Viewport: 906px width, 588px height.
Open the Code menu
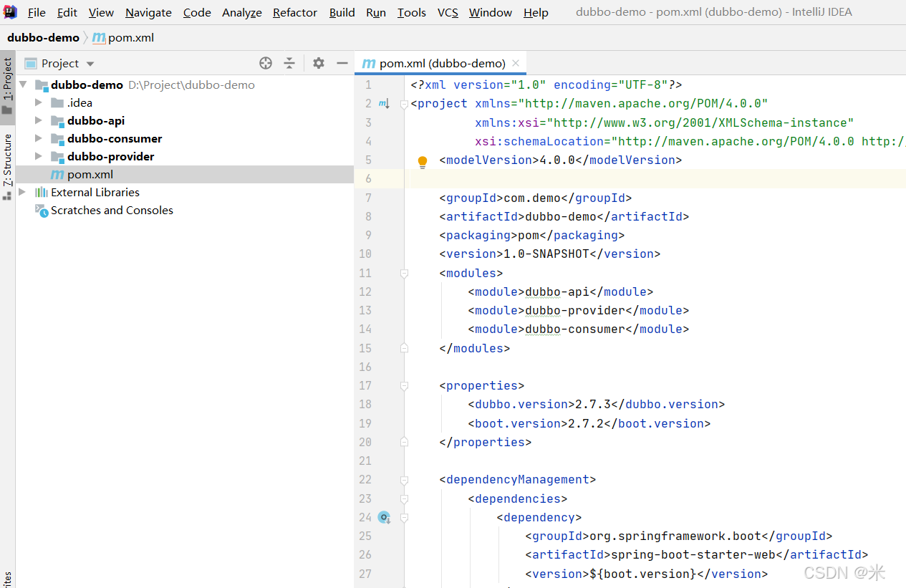tap(197, 12)
